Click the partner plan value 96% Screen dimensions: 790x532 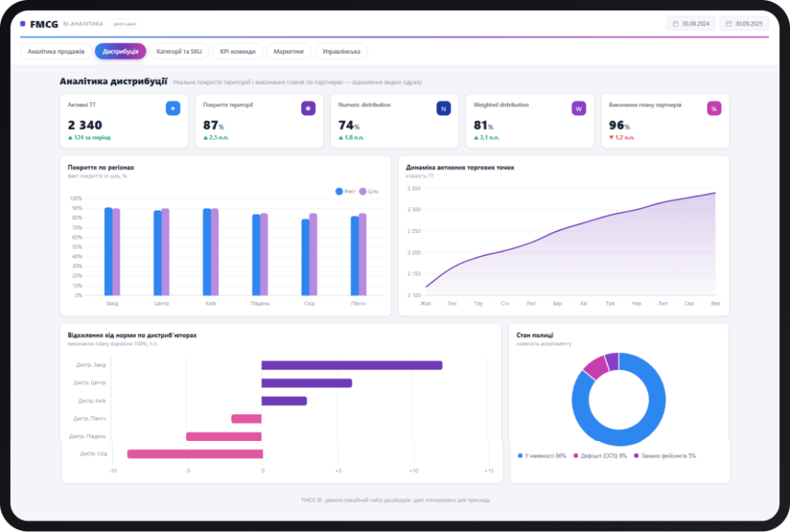(620, 125)
